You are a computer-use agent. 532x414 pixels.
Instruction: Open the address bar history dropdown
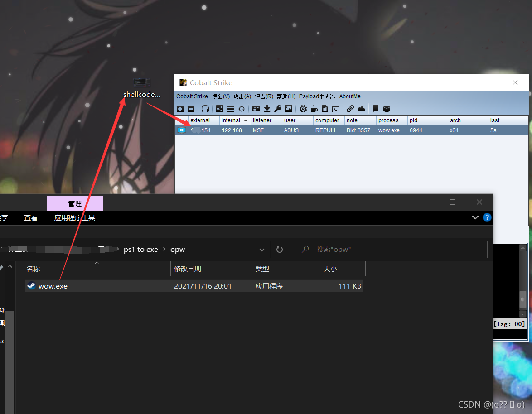tap(262, 250)
